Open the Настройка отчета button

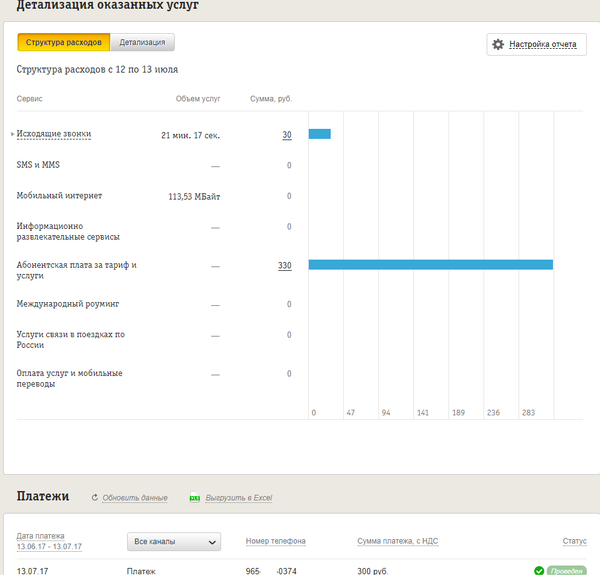coord(536,45)
